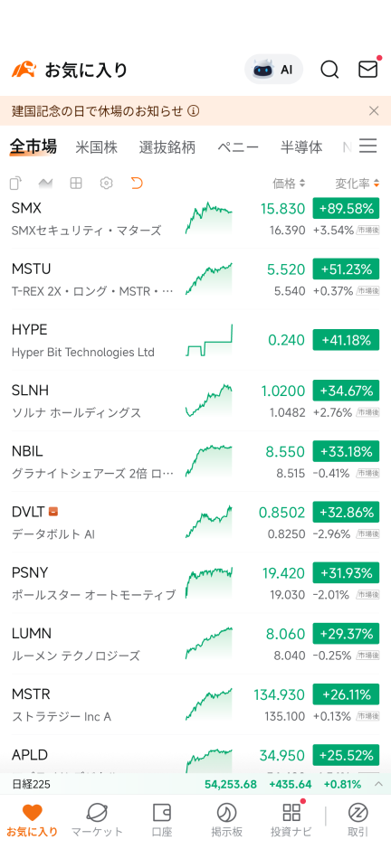Open the tab list hamburger menu

367,146
